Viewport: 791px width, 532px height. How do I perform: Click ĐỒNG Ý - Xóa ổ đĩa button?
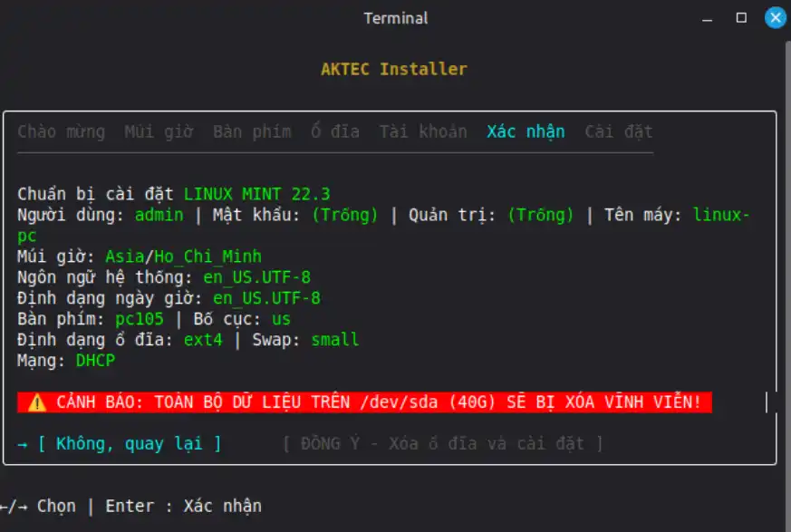pos(442,444)
